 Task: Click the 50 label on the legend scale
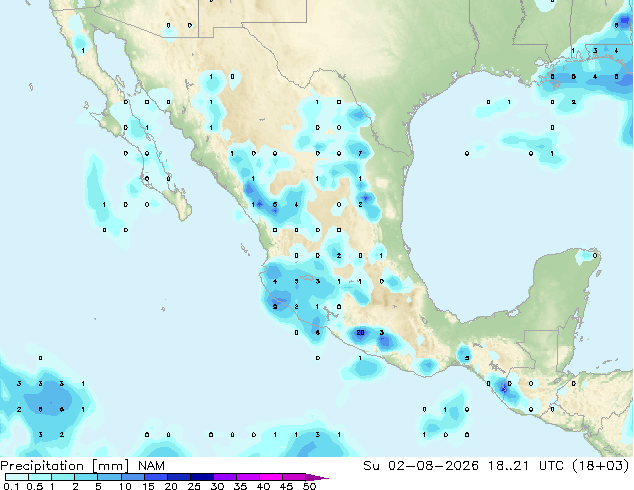pyautogui.click(x=309, y=486)
